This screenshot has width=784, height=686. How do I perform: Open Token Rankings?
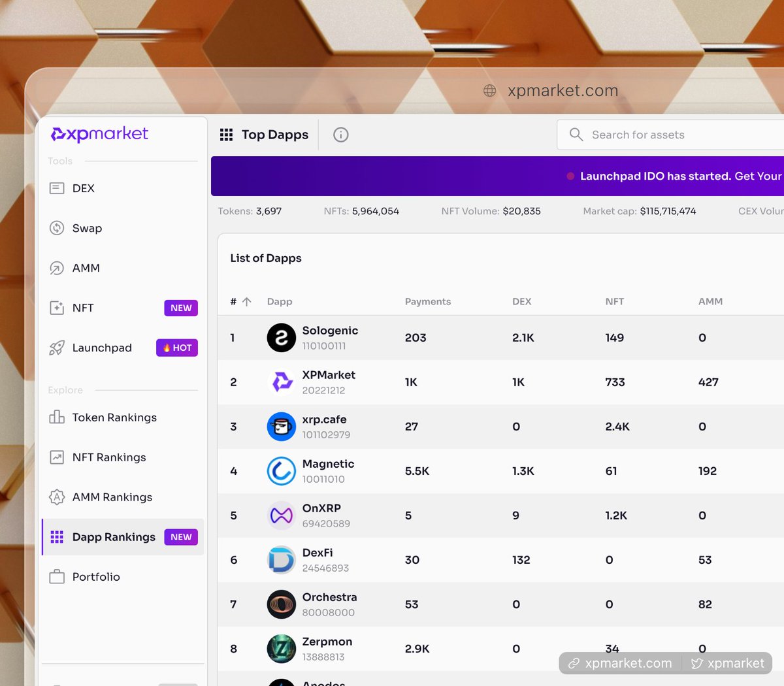click(113, 417)
